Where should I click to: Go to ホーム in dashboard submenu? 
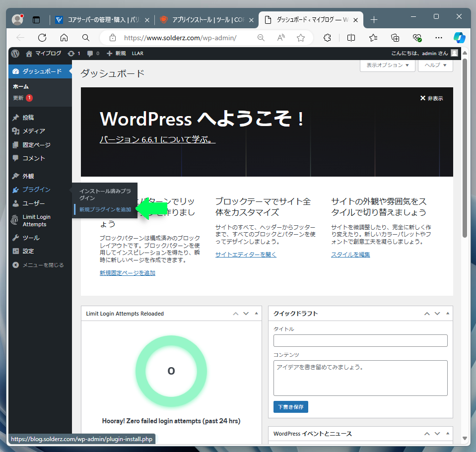pos(21,86)
